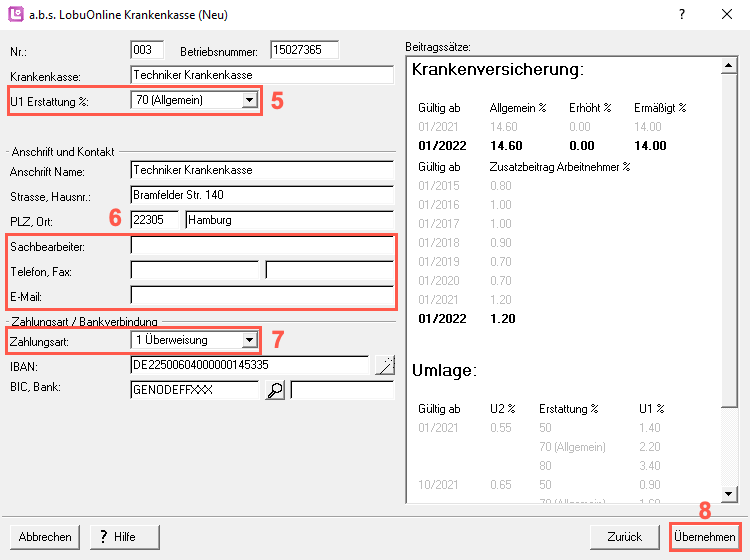Image resolution: width=751 pixels, height=560 pixels.
Task: Focus the Sachbearbeiter input field
Action: 262,245
